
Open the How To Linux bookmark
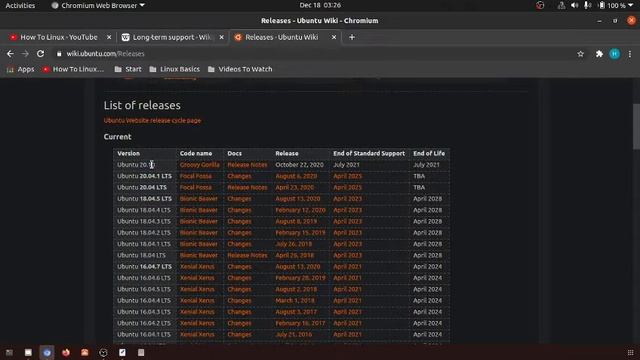[x=73, y=69]
